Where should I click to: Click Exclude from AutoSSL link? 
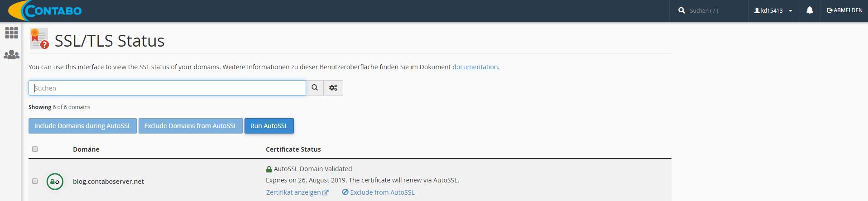click(x=382, y=192)
